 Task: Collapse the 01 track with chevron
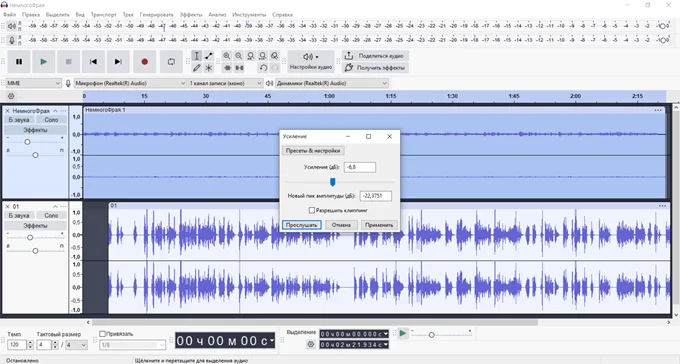pos(55,207)
